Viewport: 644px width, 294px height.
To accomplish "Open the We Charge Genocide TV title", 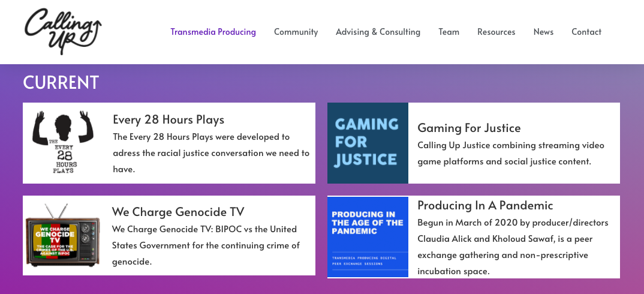I will [x=178, y=212].
